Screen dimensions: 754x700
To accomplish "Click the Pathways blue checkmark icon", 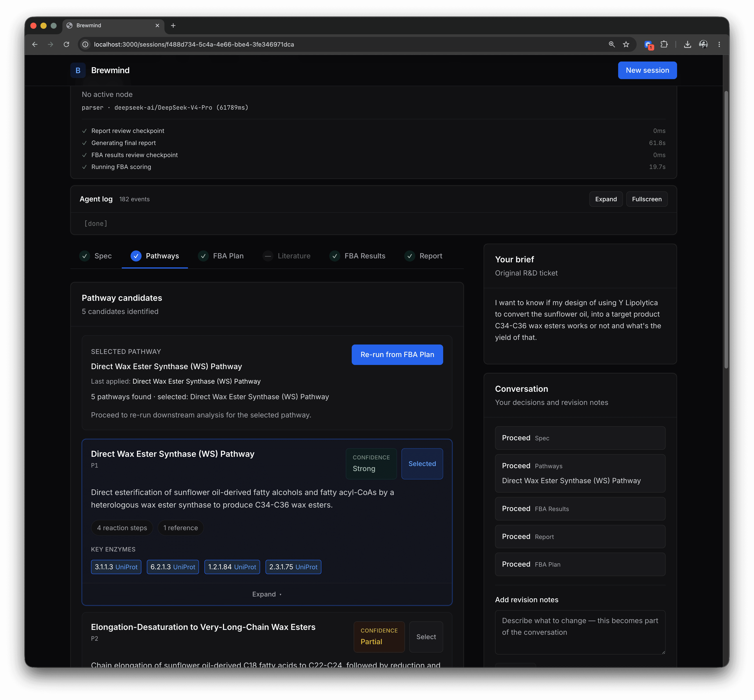I will (136, 256).
